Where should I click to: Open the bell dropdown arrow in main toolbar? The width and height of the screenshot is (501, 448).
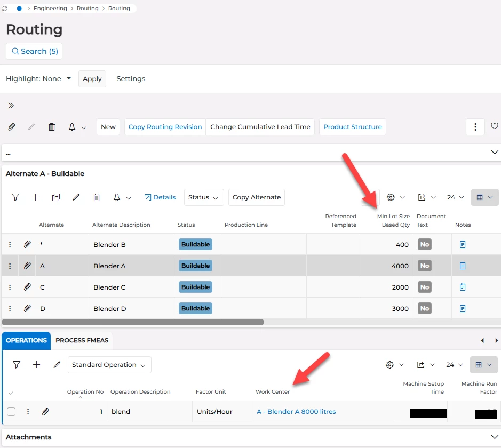[84, 127]
